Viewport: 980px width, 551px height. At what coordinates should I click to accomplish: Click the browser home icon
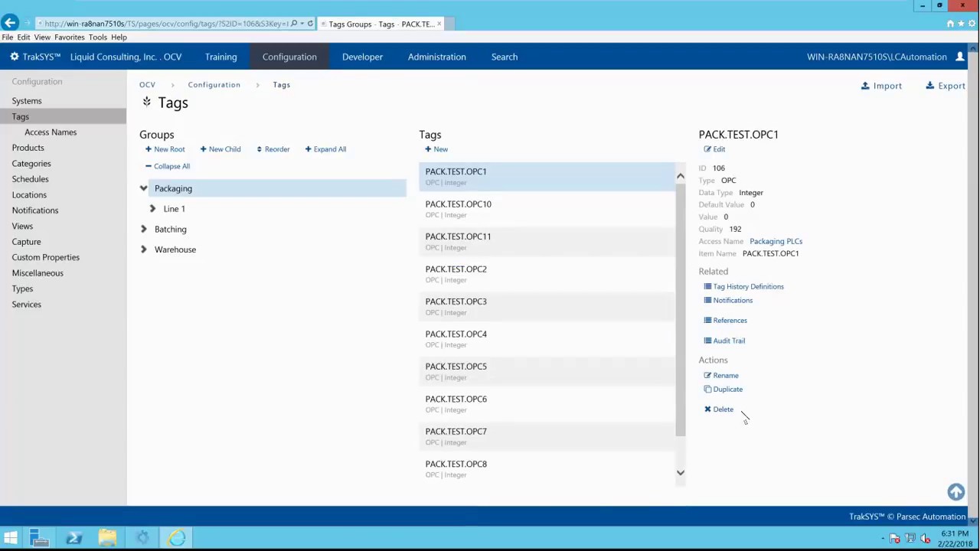tap(950, 24)
